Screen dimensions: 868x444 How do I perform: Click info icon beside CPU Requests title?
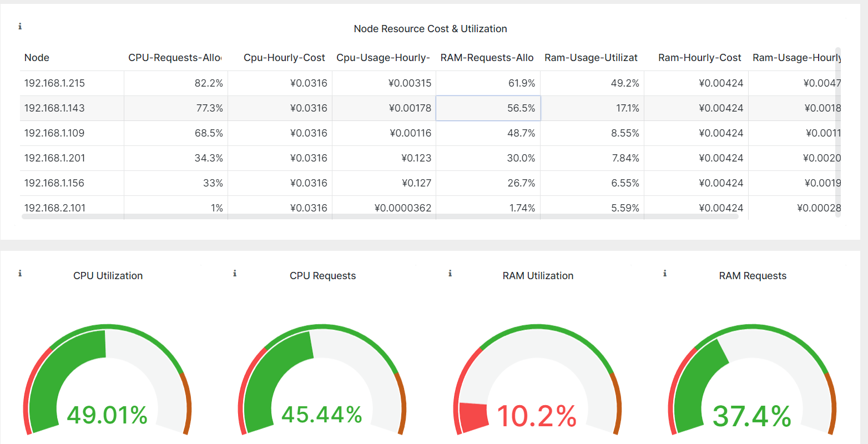pyautogui.click(x=235, y=273)
